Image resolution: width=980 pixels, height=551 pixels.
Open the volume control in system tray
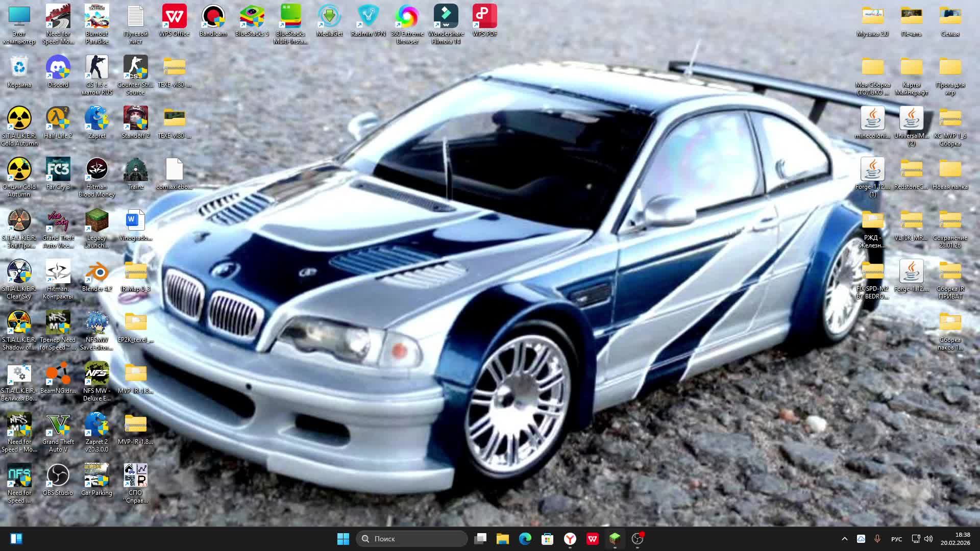(x=928, y=539)
